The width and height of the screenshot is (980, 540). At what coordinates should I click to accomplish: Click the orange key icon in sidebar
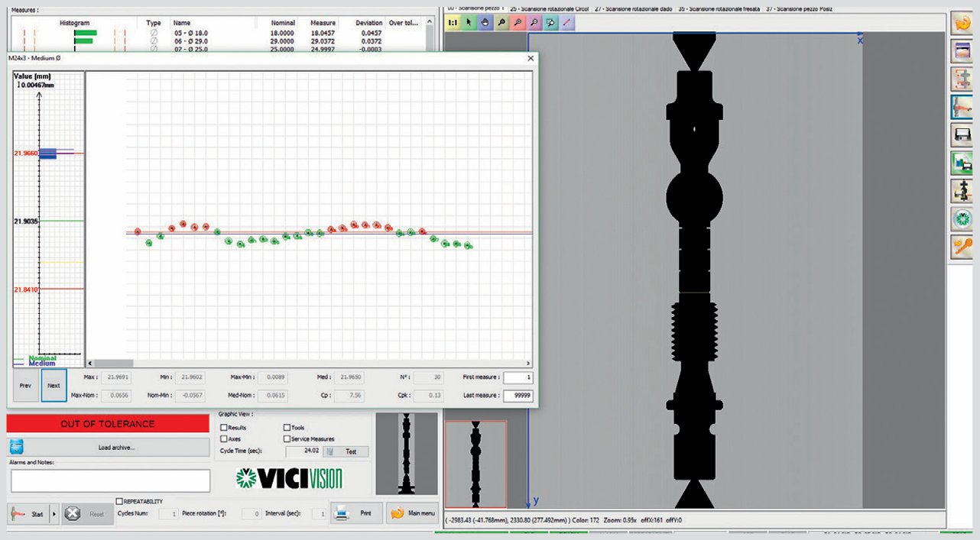pos(961,246)
